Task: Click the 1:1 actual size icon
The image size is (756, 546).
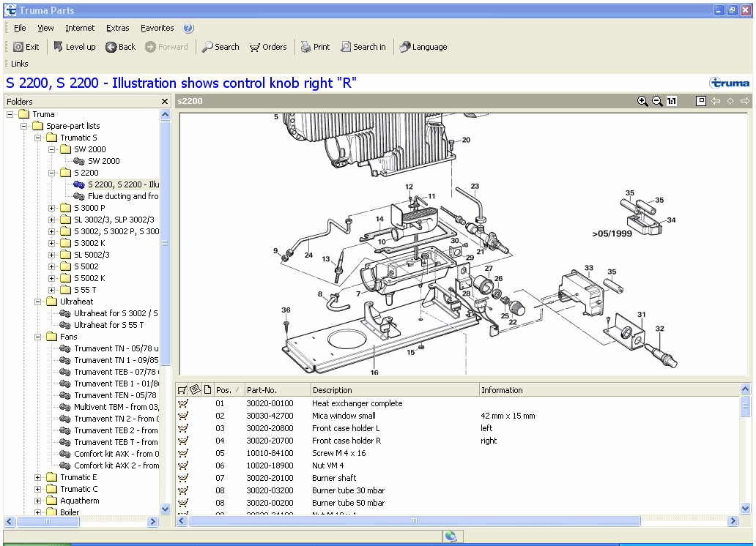Action: (671, 101)
